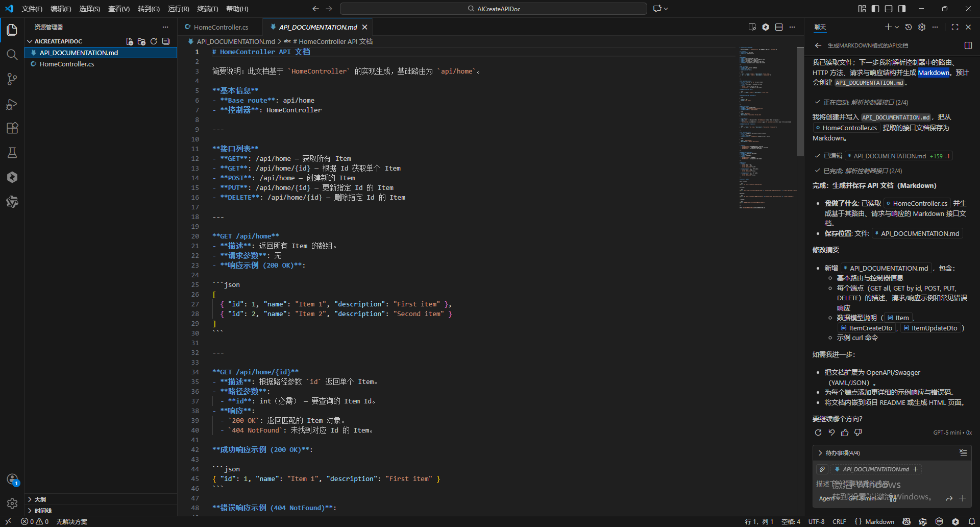
Task: Click the thumbs up feedback icon
Action: 845,433
